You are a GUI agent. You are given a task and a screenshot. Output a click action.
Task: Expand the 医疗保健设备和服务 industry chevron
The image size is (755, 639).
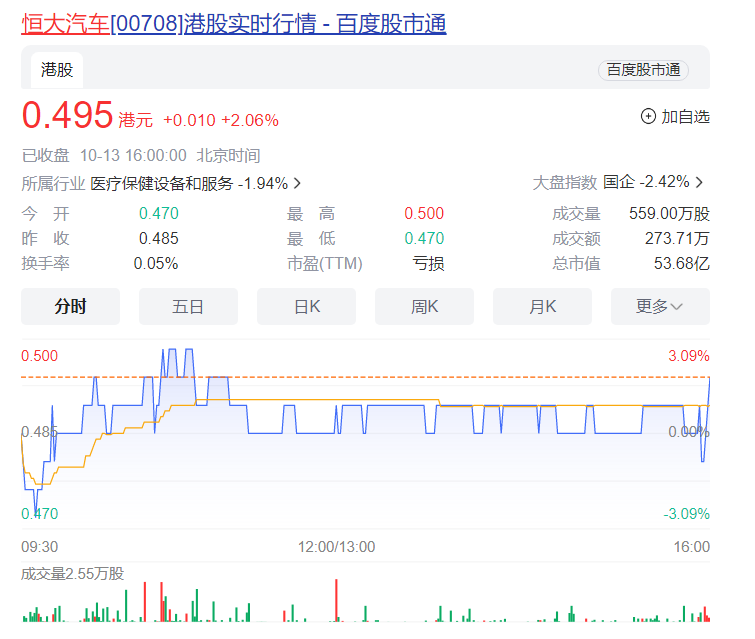pyautogui.click(x=297, y=183)
